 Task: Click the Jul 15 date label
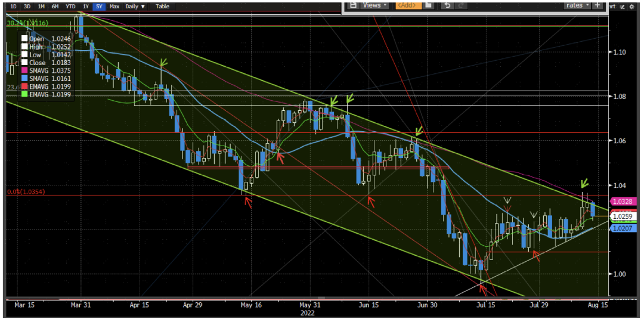pyautogui.click(x=486, y=305)
